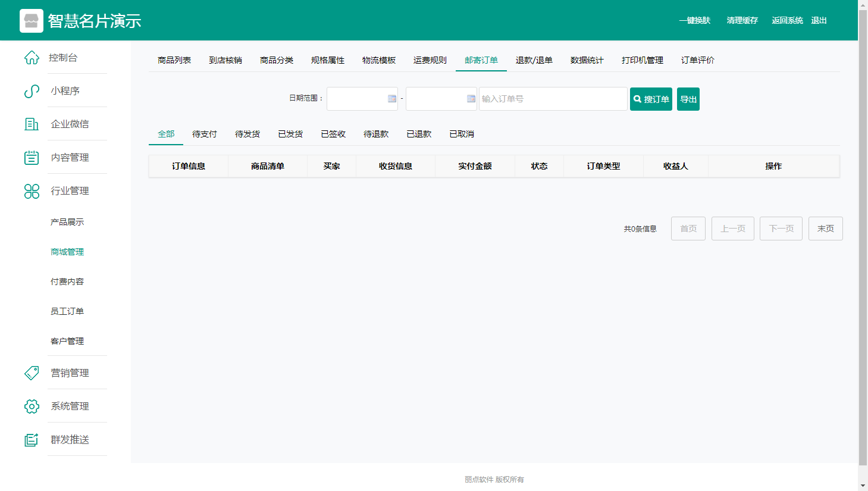This screenshot has height=491, width=868.
Task: Click the page vertical scrollbar
Action: (863, 238)
